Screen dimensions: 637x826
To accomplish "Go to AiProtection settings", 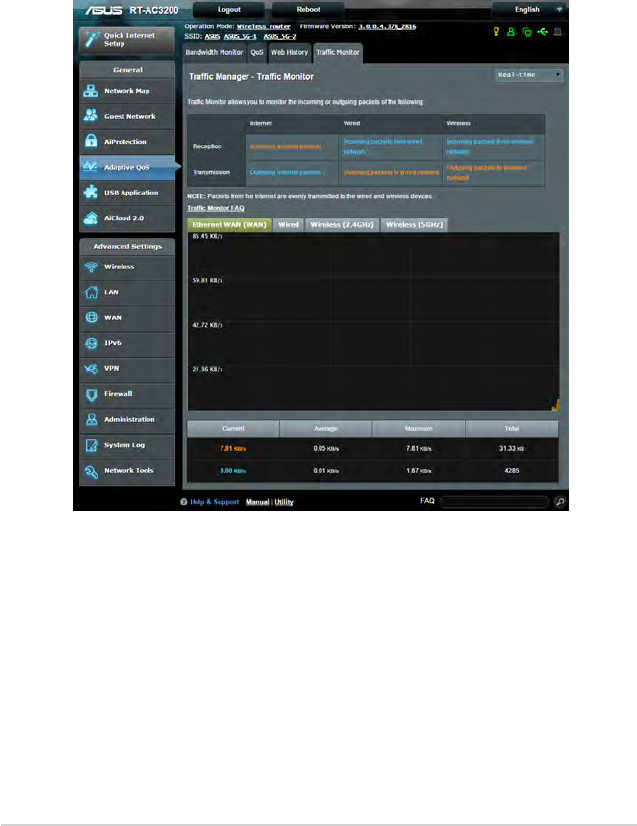I will click(126, 142).
